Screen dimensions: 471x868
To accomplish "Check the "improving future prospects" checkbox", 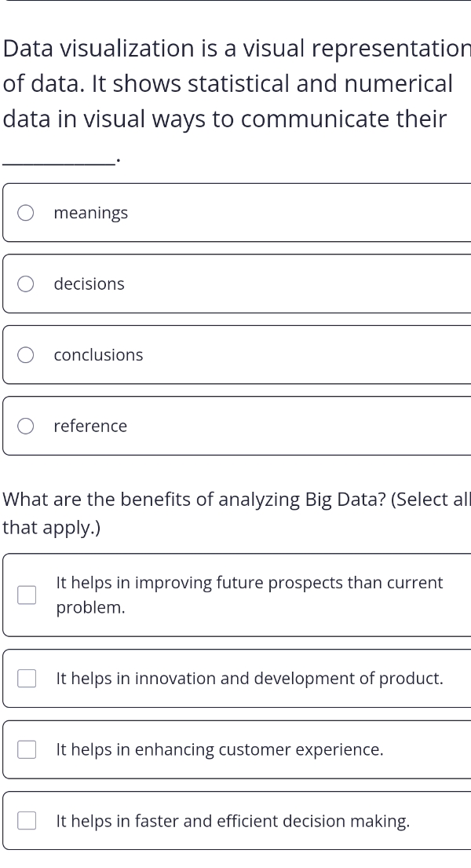I will click(27, 595).
